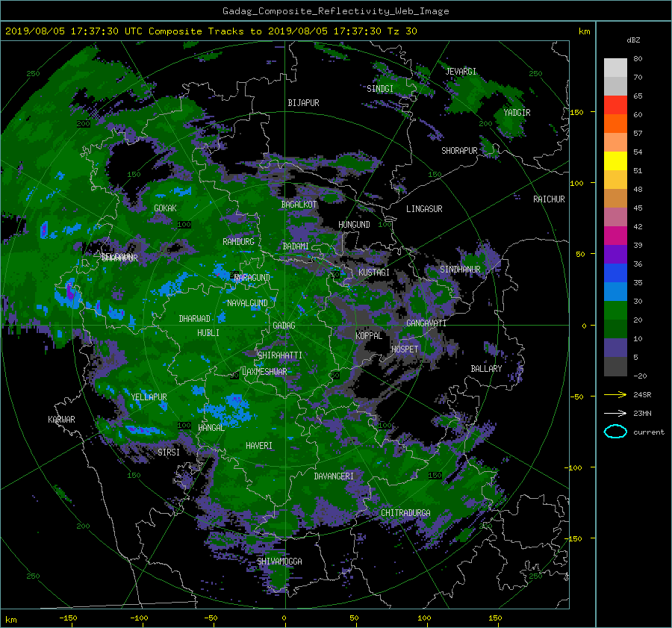
Task: Select the red 65 dBZ color swatch
Action: click(x=615, y=105)
